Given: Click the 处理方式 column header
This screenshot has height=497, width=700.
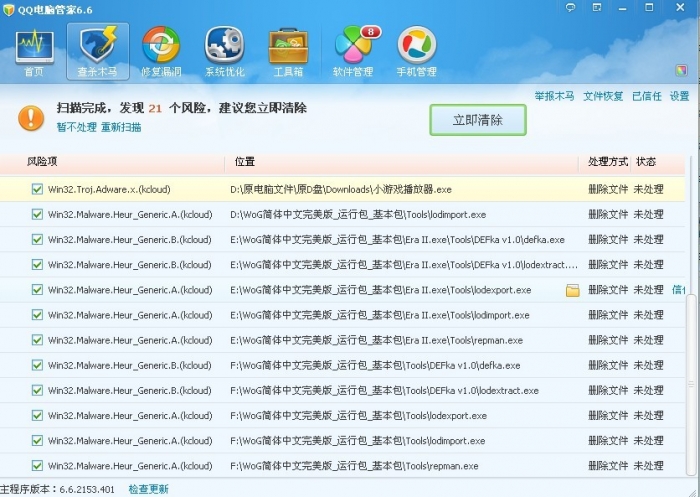Looking at the screenshot, I should click(608, 162).
